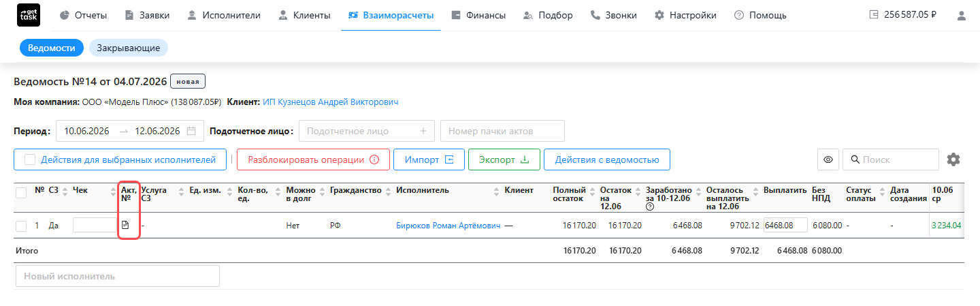
Task: Toggle the eye column visibility button
Action: [828, 159]
